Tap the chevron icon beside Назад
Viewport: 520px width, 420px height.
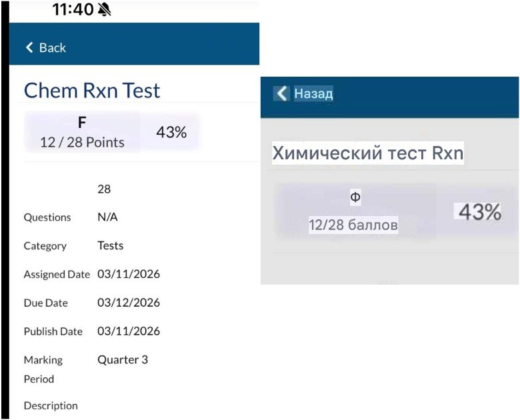[282, 93]
